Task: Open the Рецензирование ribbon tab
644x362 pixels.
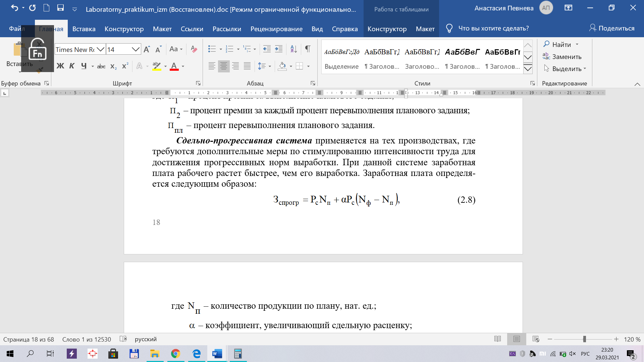Action: point(276,29)
